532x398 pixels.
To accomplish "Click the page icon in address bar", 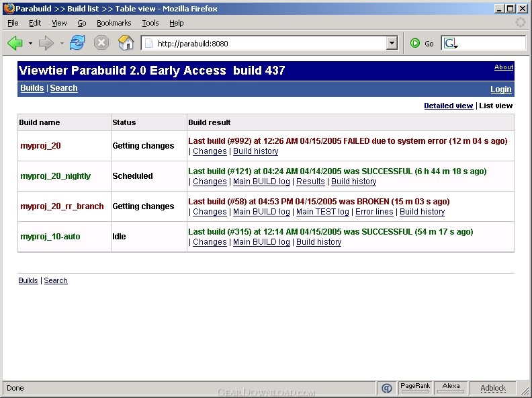I will pyautogui.click(x=149, y=44).
